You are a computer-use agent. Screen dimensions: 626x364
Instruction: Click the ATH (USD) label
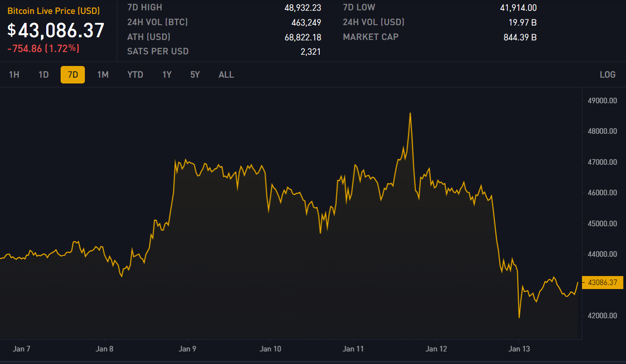click(x=149, y=37)
